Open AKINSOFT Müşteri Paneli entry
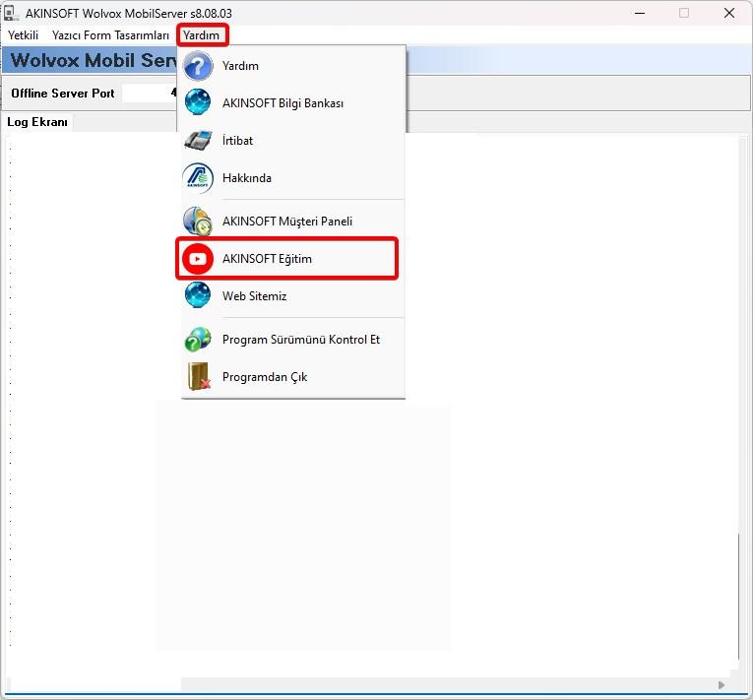The height and width of the screenshot is (700, 753). click(293, 221)
